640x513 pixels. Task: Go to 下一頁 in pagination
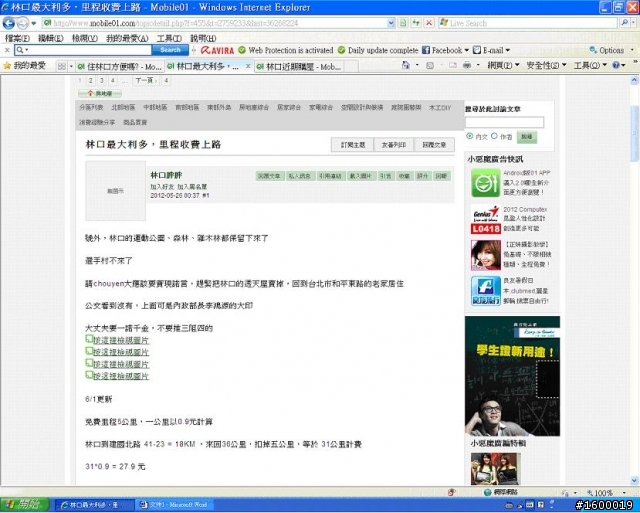tap(144, 80)
